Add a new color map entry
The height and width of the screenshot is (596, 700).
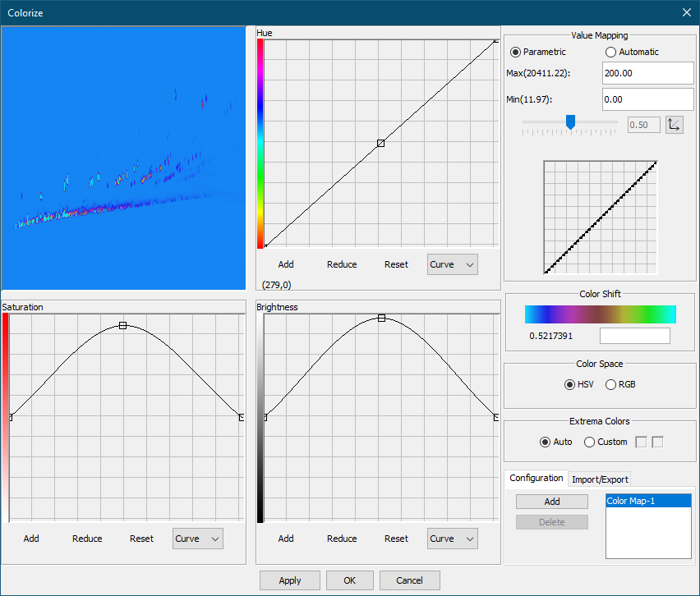(551, 501)
